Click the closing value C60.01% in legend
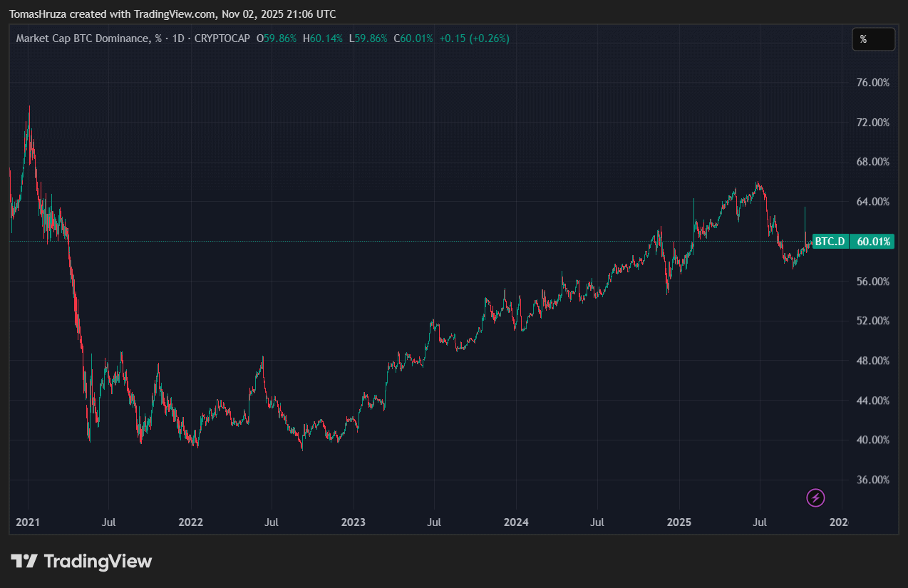 pos(413,38)
